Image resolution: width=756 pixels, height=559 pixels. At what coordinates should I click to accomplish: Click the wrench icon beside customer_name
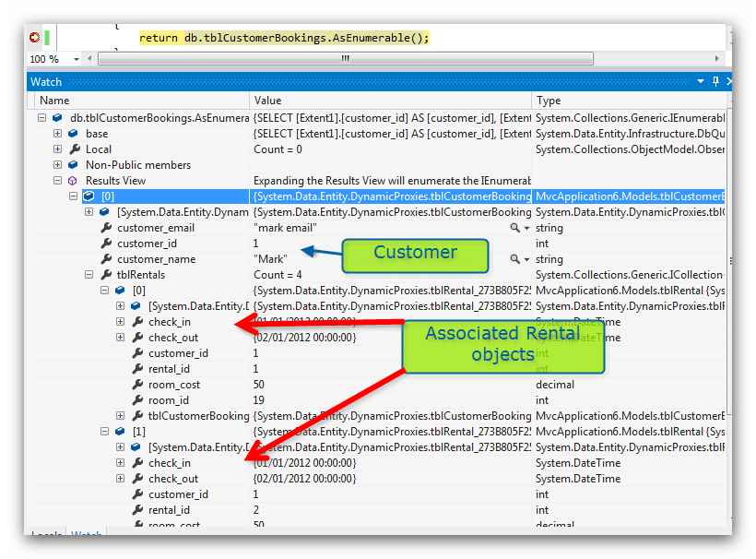[x=106, y=259]
